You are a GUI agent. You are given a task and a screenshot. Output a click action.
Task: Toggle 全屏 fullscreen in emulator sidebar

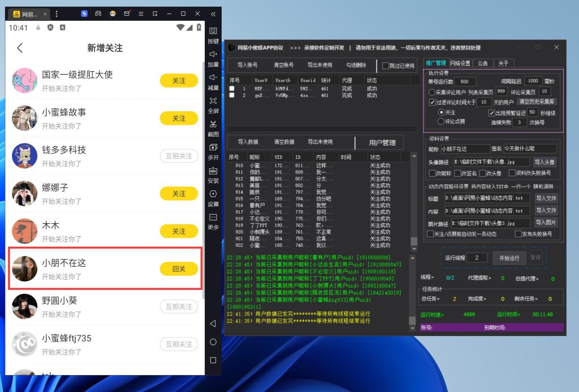(x=213, y=104)
